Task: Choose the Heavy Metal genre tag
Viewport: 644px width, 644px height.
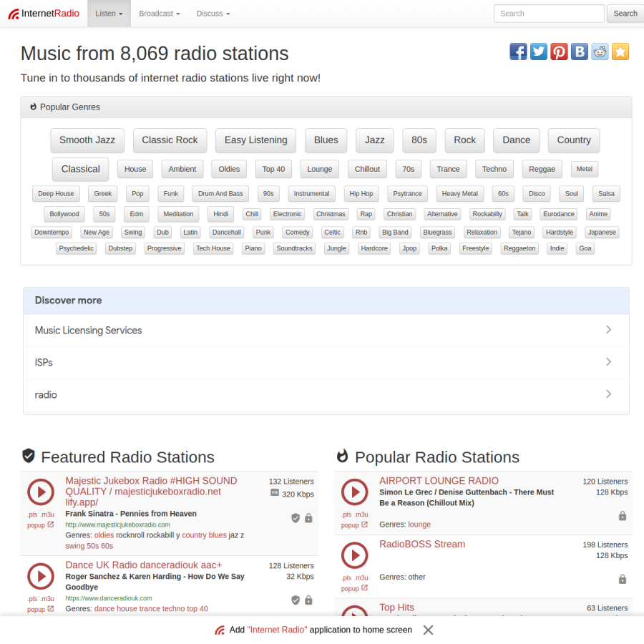Action: coord(459,193)
